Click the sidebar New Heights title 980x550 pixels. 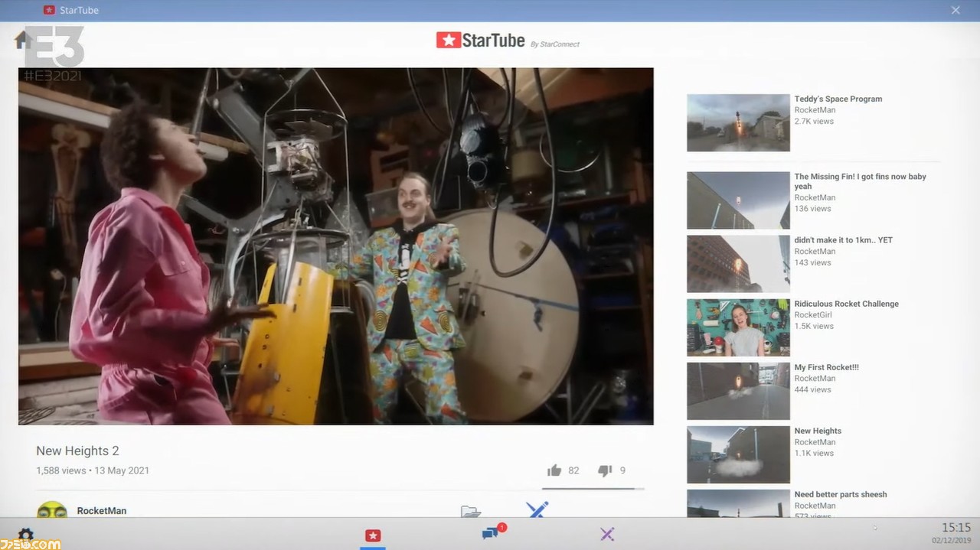[818, 431]
